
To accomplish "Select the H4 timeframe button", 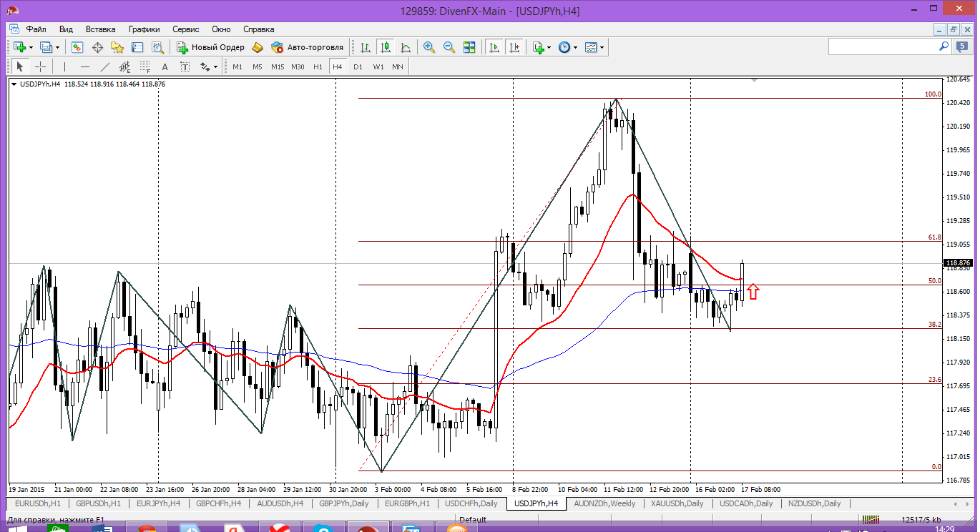I will (x=338, y=67).
